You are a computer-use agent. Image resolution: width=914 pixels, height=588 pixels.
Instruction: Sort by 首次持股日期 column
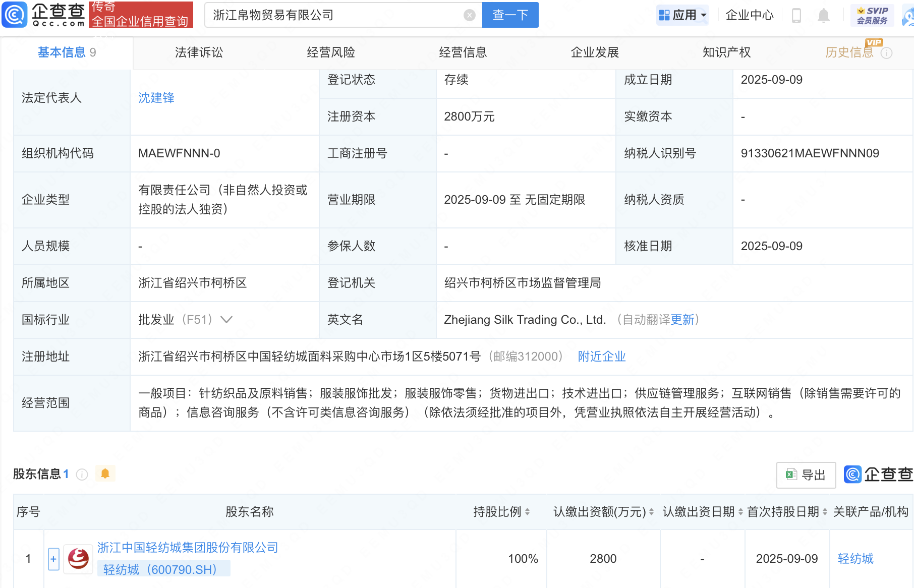[825, 512]
